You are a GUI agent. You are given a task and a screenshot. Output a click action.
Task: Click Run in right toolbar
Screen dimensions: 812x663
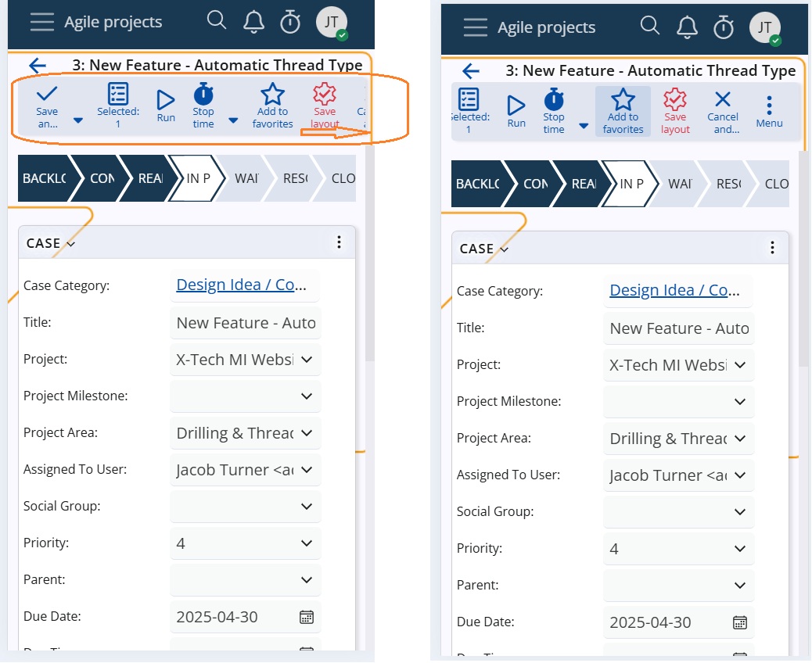click(516, 112)
